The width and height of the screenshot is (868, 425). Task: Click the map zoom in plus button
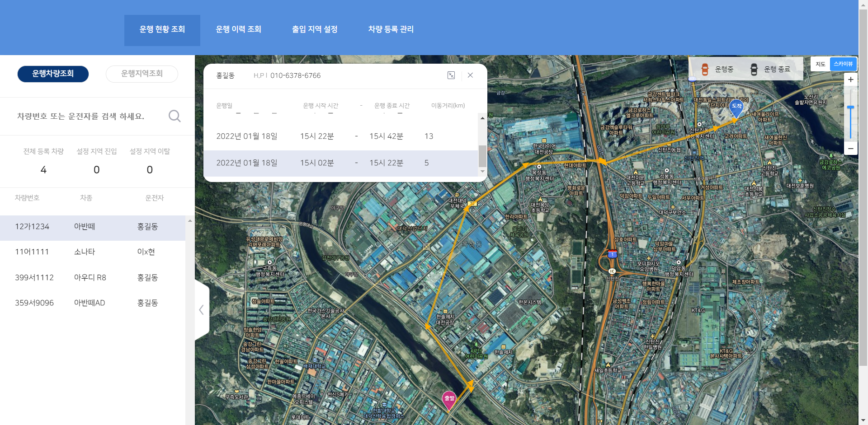850,79
